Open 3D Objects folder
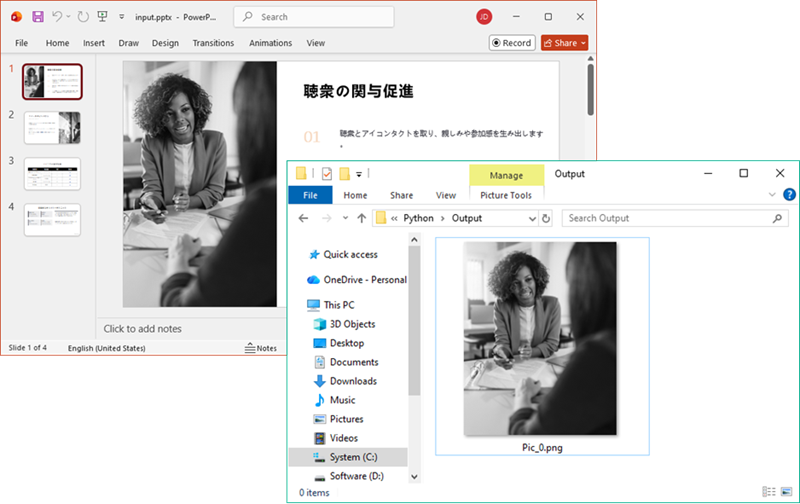Image resolution: width=800 pixels, height=504 pixels. [344, 324]
